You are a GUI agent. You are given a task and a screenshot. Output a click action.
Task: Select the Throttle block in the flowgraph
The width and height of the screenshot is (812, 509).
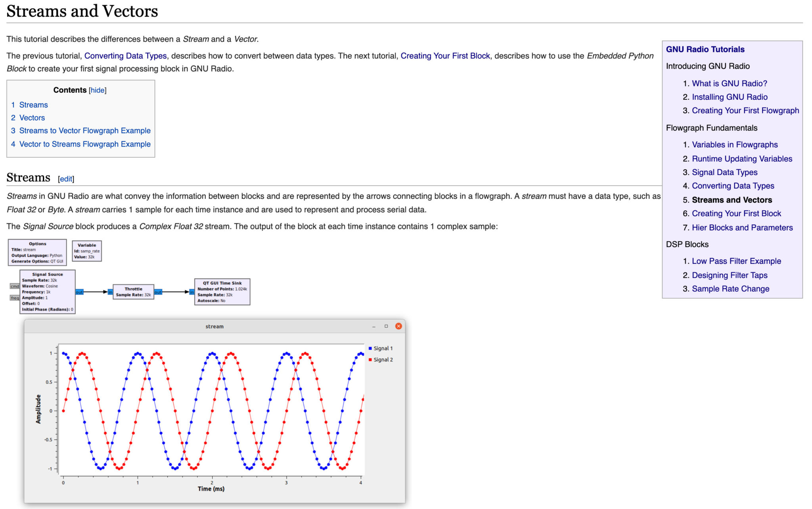(x=134, y=291)
